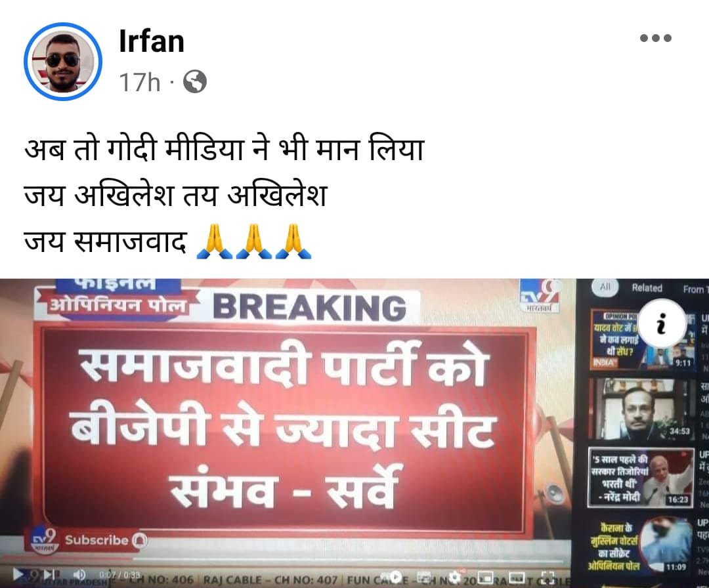Viewport: 709px width, 588px height.
Task: Tap the round info icon on video
Action: pos(661,324)
